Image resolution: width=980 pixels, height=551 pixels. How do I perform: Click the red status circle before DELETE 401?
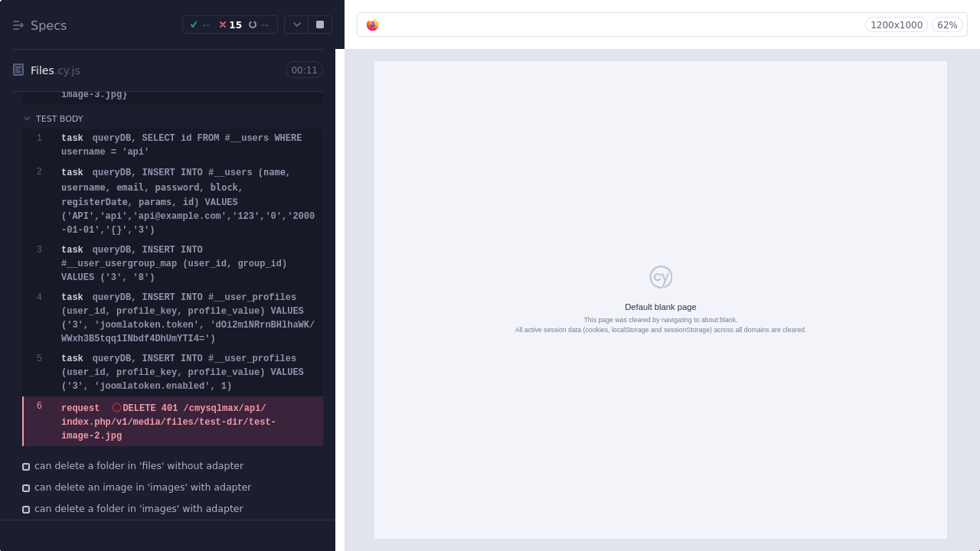pos(116,408)
